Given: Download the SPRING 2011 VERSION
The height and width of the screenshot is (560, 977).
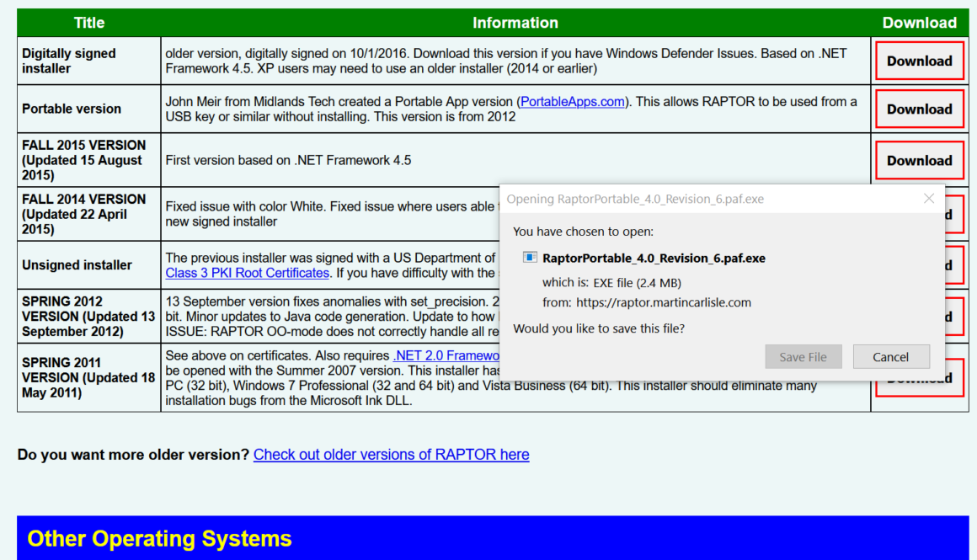Looking at the screenshot, I should coord(919,378).
